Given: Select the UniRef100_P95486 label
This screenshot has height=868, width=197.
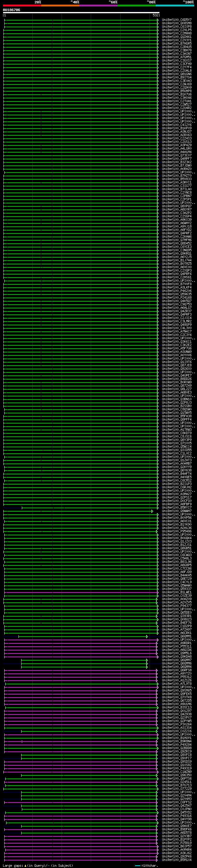Looking at the screenshot, I should [177, 531].
